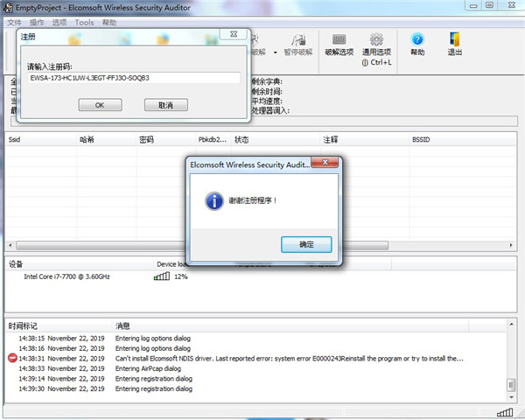Click right arrow of horizontal scrollbar
525x420 pixels.
coord(511,245)
